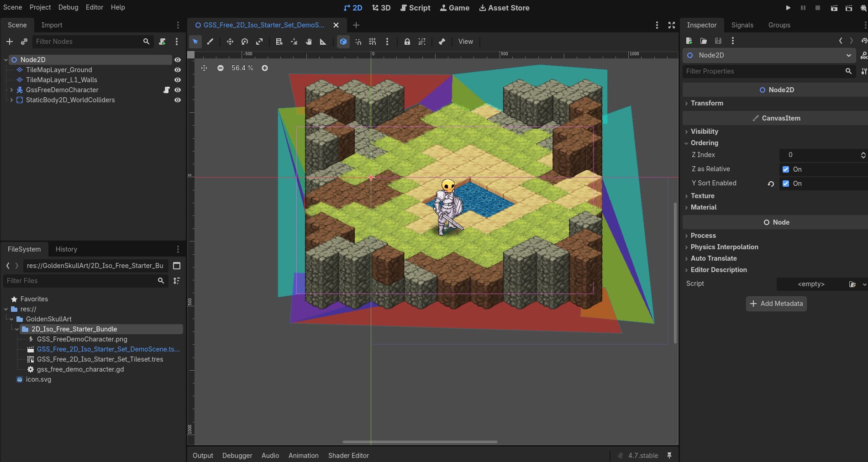Zoom in with the plus icon
Viewport: 868px width, 462px height.
[265, 68]
